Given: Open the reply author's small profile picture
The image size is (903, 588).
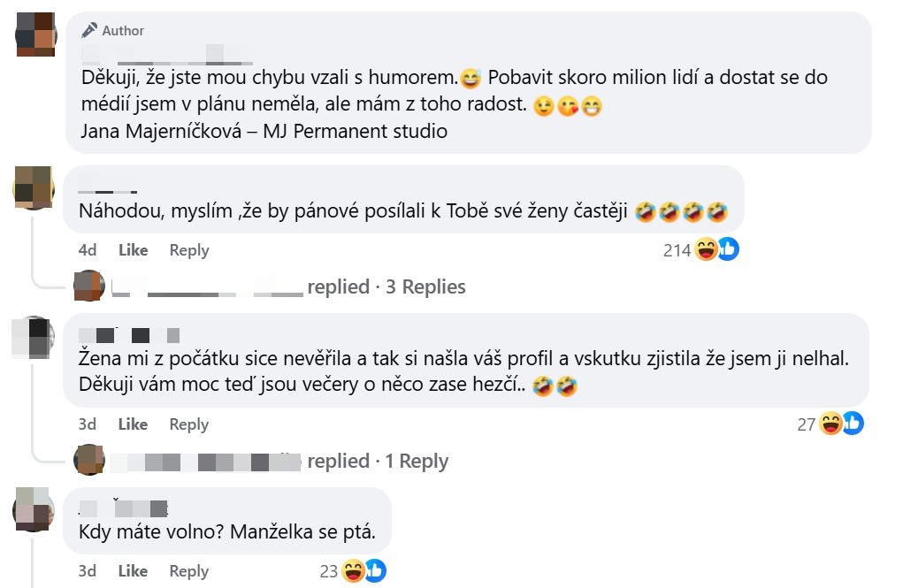Looking at the screenshot, I should point(88,286).
